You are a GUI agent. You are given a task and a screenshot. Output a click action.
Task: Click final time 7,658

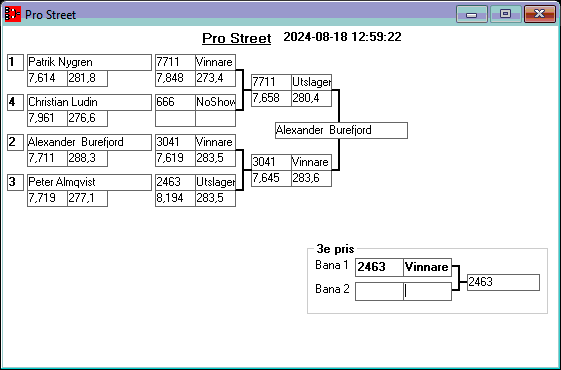pos(271,98)
